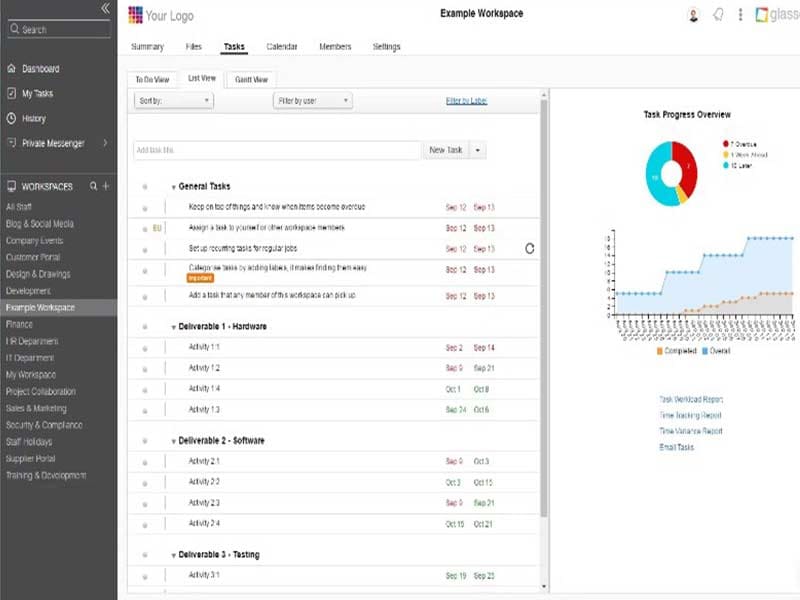Collapse the 'General Tasks' group
Viewport: 800px width, 600px height.
point(174,187)
